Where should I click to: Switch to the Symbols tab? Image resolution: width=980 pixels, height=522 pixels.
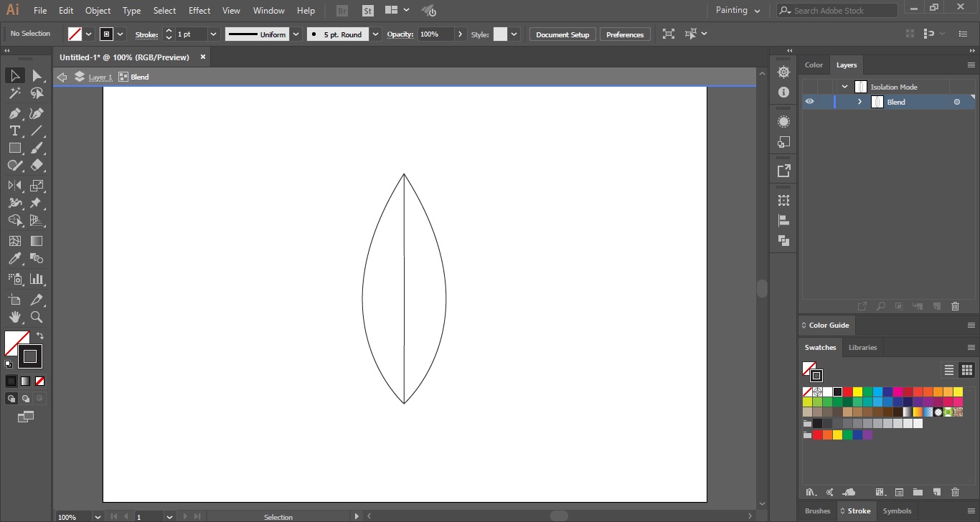(897, 511)
